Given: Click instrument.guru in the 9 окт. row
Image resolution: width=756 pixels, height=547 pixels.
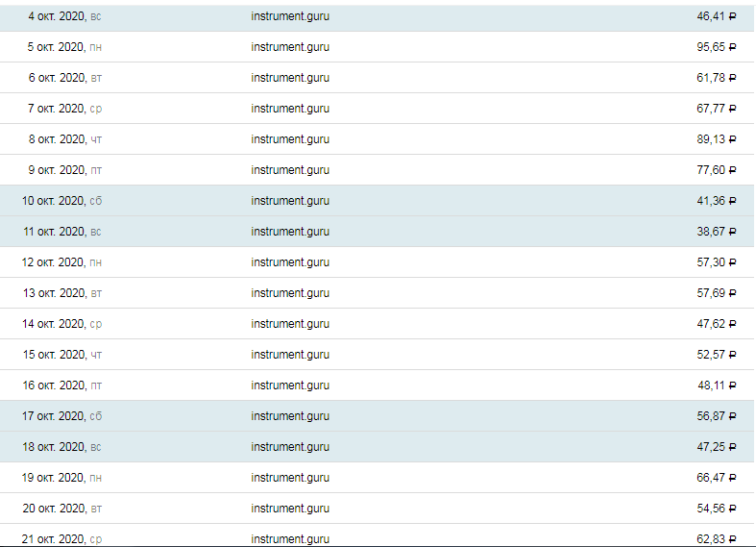Looking at the screenshot, I should click(x=290, y=170).
